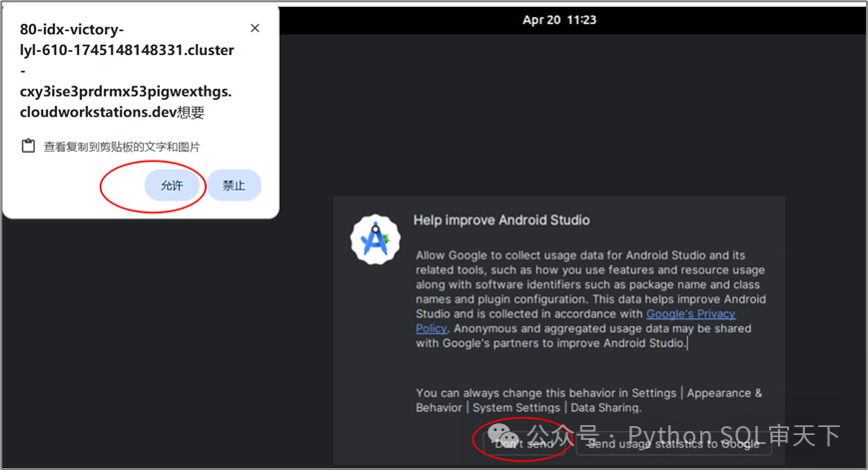Viewport: 868px width, 470px height.
Task: Click the Apr 20 11:23 clock
Action: [x=559, y=20]
